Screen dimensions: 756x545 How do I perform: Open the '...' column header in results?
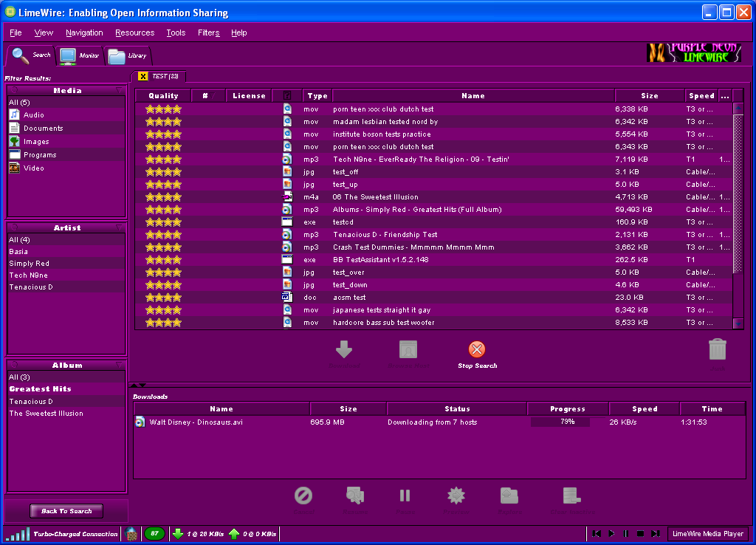pos(725,95)
